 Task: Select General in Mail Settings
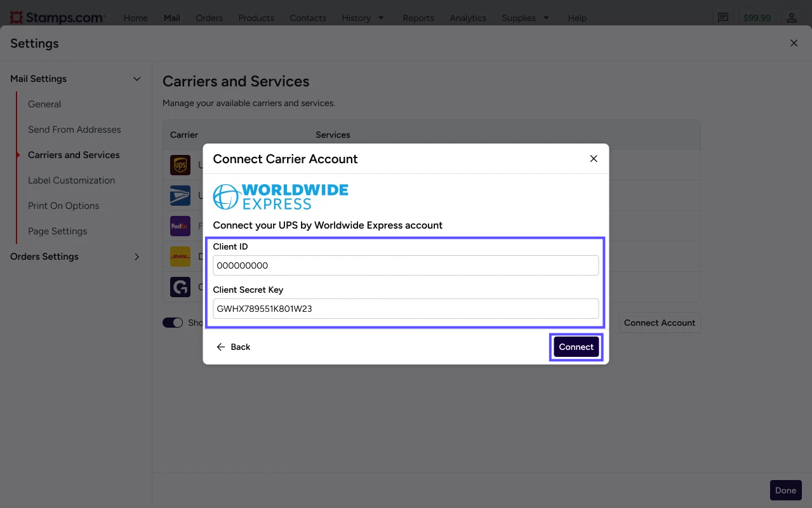[44, 104]
